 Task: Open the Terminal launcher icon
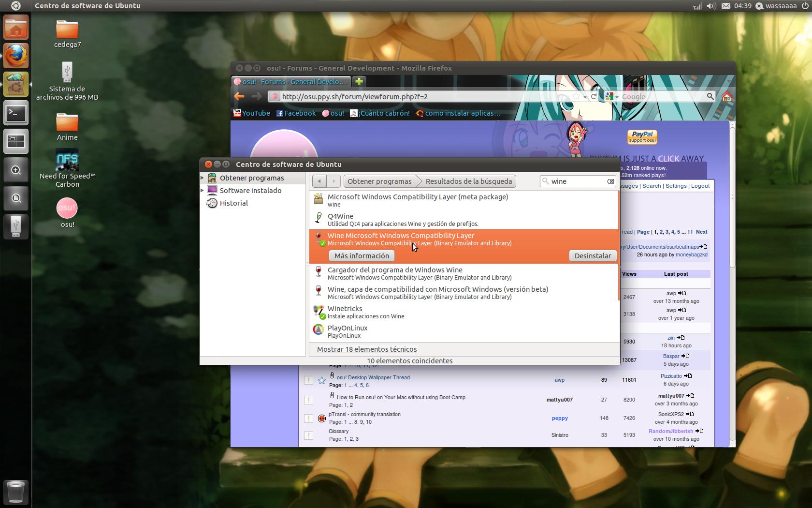(x=16, y=113)
